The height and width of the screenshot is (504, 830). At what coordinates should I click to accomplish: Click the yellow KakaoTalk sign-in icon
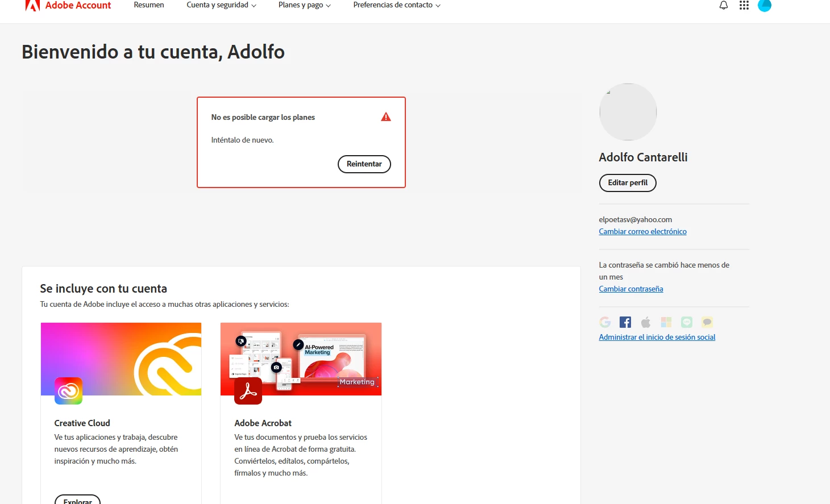(x=707, y=322)
